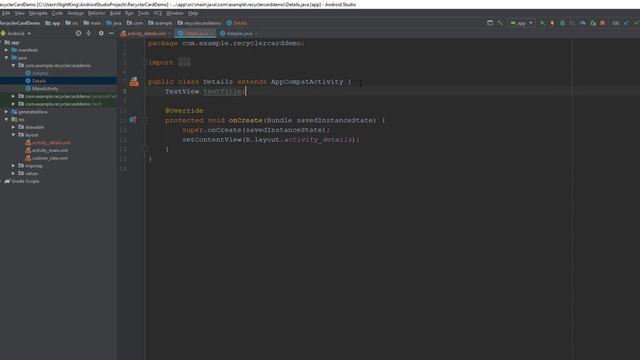Viewport: 640px width, 360px height.
Task: Open the Android project view dropdown
Action: coord(16,33)
